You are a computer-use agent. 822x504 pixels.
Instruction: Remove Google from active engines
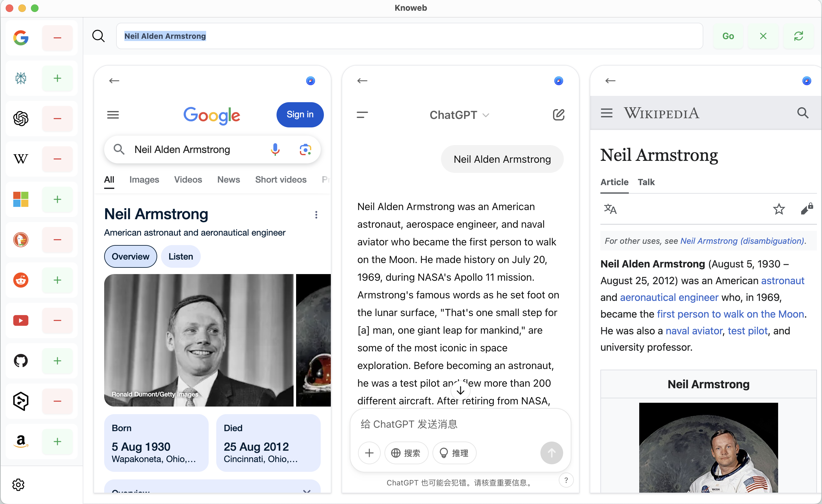coord(57,38)
